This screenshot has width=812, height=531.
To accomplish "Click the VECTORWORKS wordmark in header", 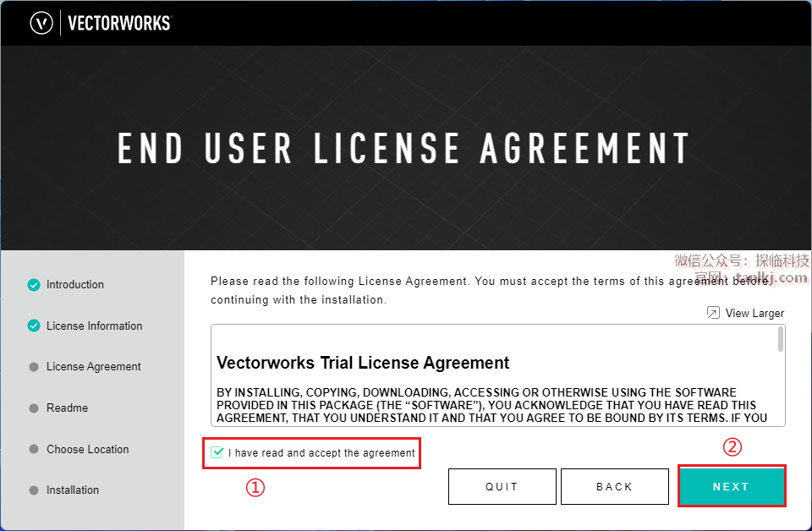I will click(x=119, y=24).
